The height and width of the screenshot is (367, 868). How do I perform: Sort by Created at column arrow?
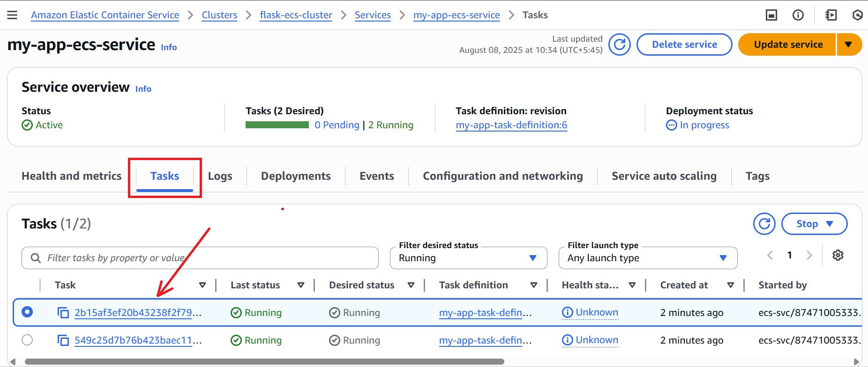(x=731, y=285)
